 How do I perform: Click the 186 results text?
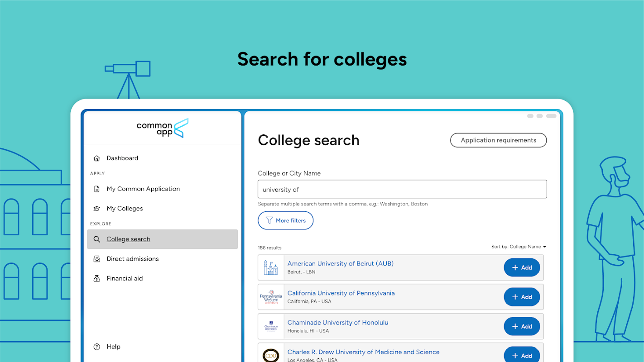[269, 248]
